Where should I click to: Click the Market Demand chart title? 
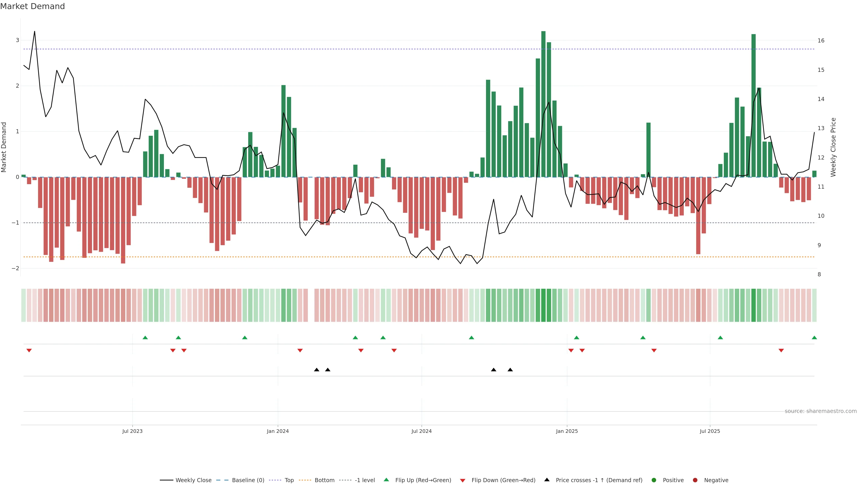32,6
